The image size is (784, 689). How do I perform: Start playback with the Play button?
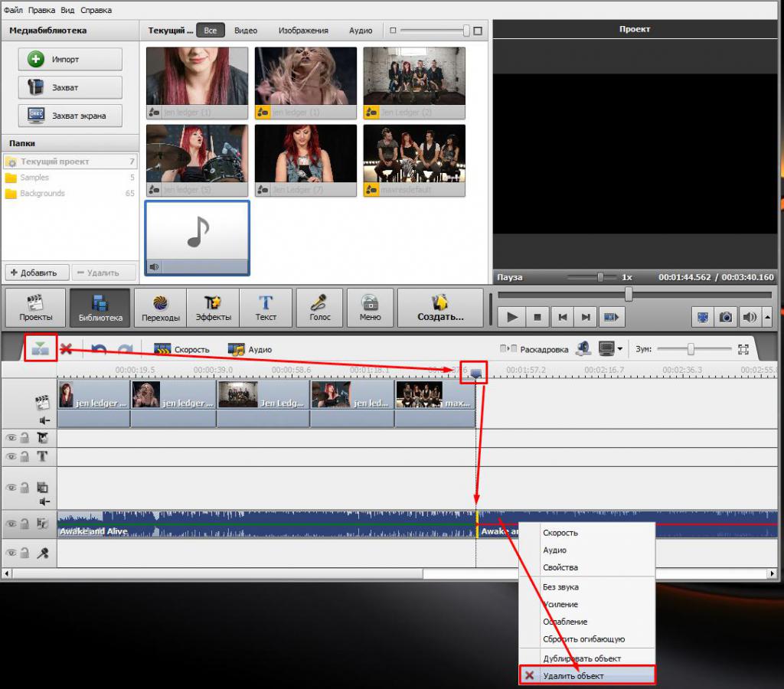[x=512, y=317]
